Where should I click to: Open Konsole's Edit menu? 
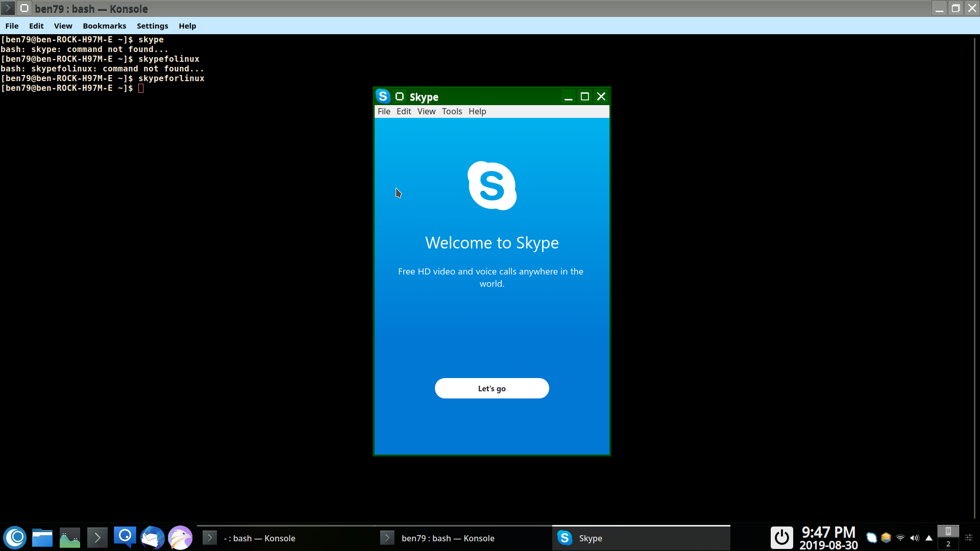[36, 26]
